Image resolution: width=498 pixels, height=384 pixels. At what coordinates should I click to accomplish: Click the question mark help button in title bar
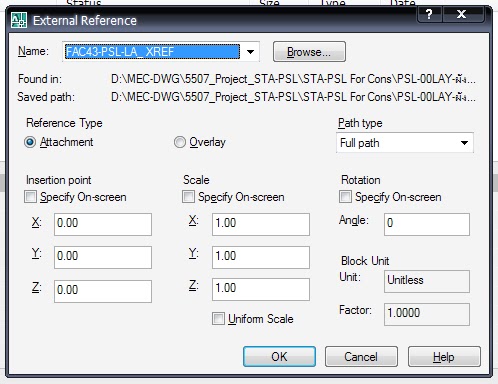(429, 14)
